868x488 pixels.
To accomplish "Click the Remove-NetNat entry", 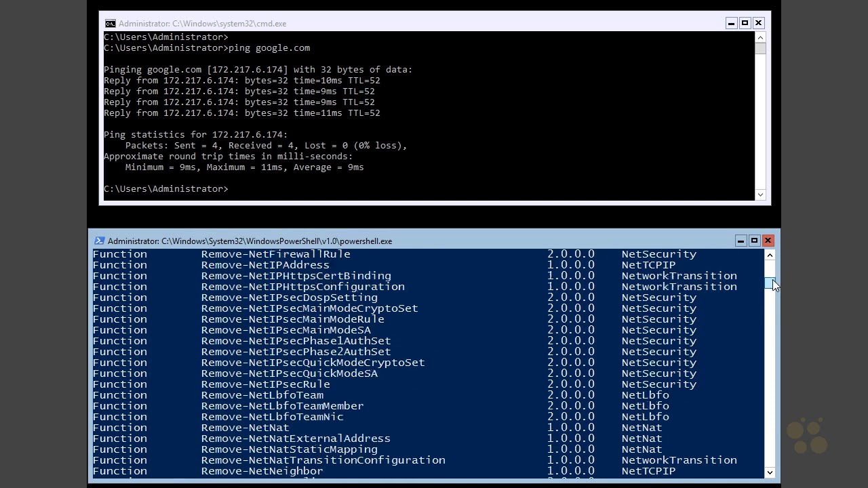I will pos(245,428).
